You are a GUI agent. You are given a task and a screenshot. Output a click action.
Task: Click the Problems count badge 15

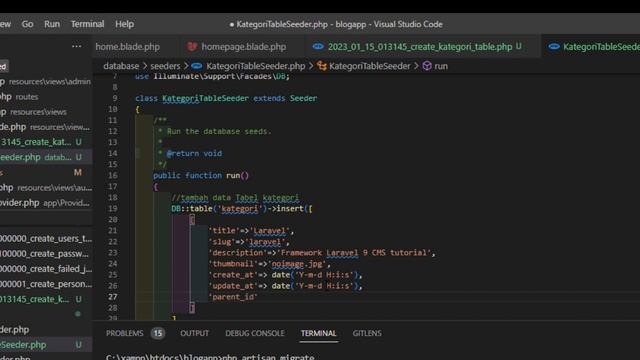(158, 333)
